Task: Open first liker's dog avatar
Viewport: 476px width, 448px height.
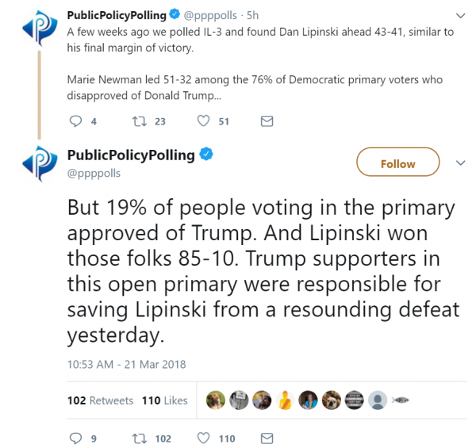Action: pos(216,400)
